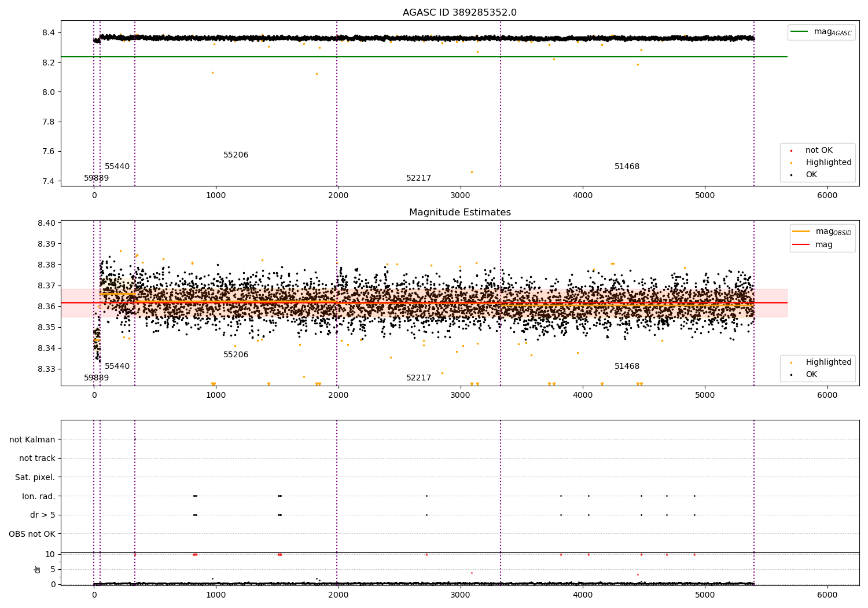Viewport: 868px width, 608px height.
Task: Click the 'Magnitude Estimates' plot title
Action: coord(459,213)
